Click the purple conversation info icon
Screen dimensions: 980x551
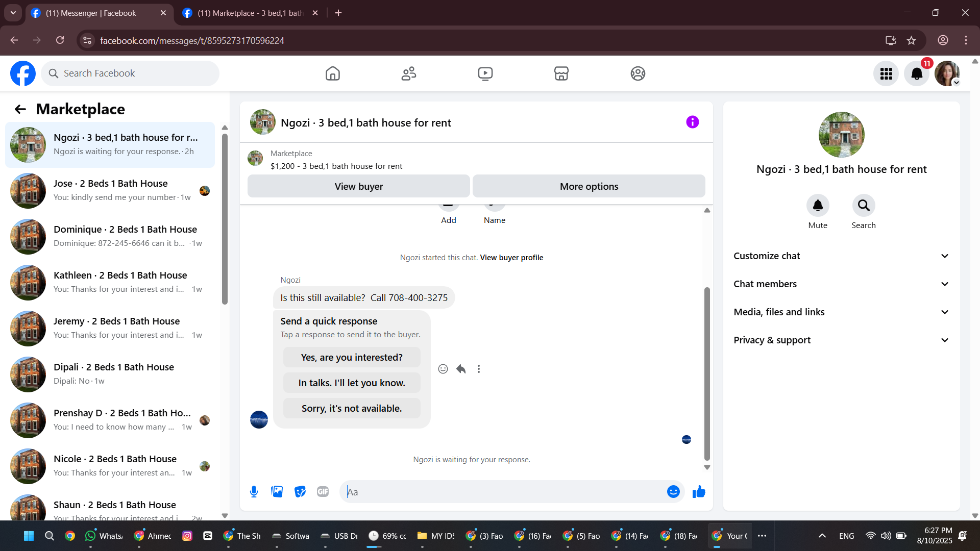pyautogui.click(x=692, y=122)
